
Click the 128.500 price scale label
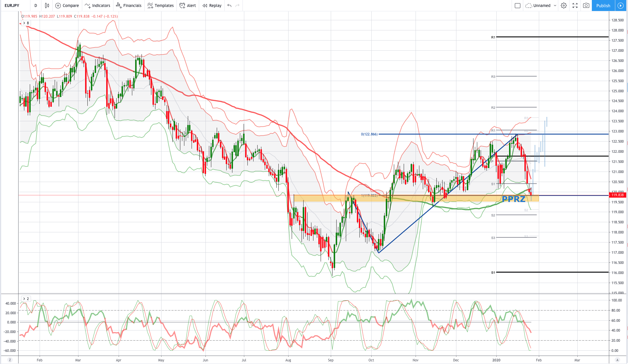[x=618, y=20]
